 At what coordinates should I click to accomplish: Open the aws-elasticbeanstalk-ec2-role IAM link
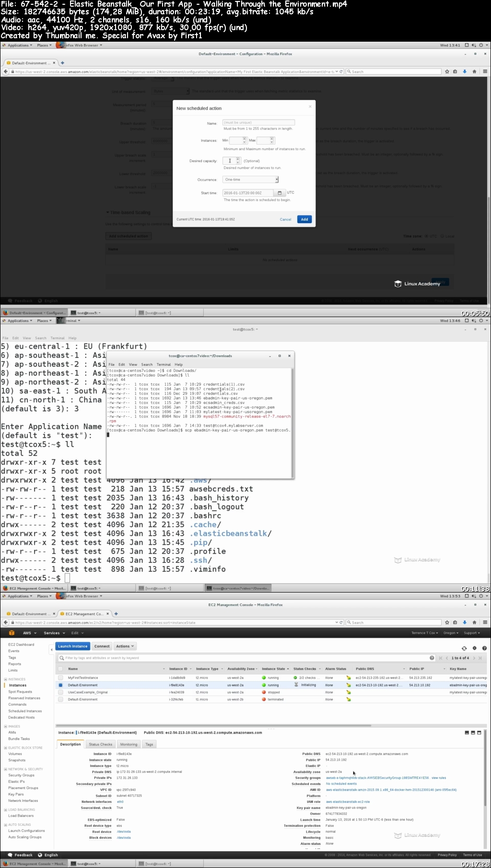(348, 801)
